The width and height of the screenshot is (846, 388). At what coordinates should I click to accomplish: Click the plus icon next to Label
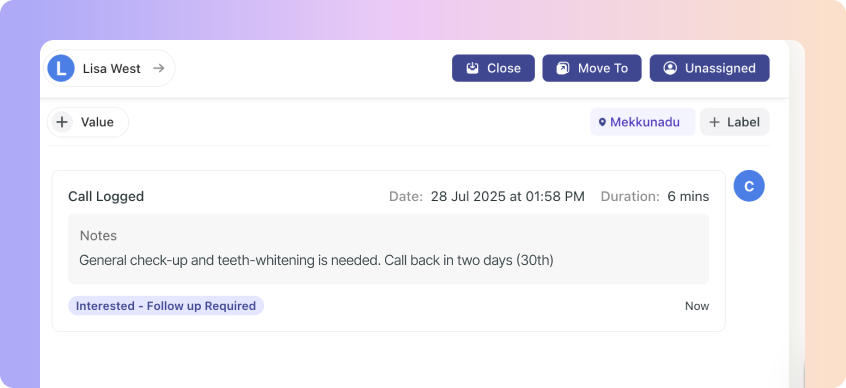[x=714, y=122]
